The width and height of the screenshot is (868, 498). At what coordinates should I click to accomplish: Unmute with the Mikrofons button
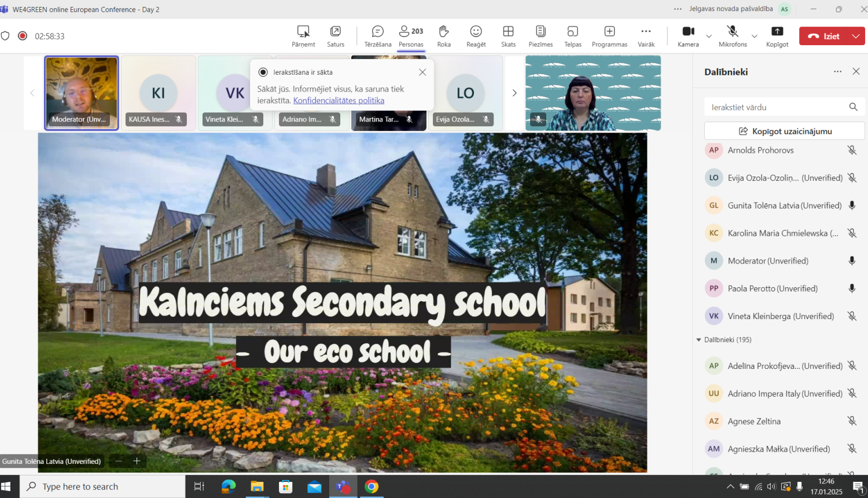[732, 36]
